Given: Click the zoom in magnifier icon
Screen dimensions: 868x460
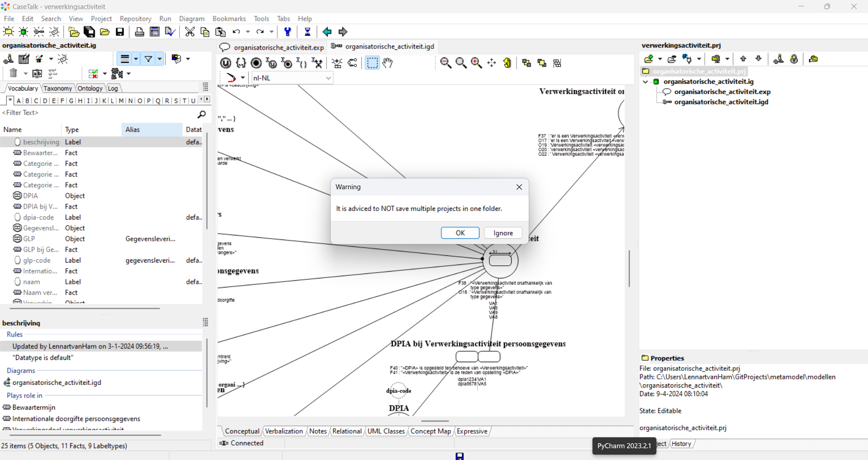Looking at the screenshot, I should click(476, 63).
